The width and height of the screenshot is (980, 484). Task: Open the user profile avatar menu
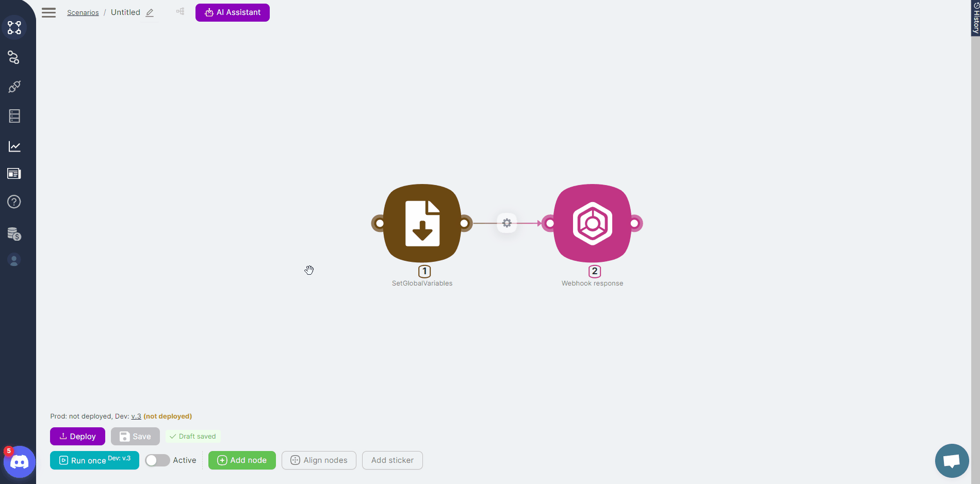coord(14,260)
